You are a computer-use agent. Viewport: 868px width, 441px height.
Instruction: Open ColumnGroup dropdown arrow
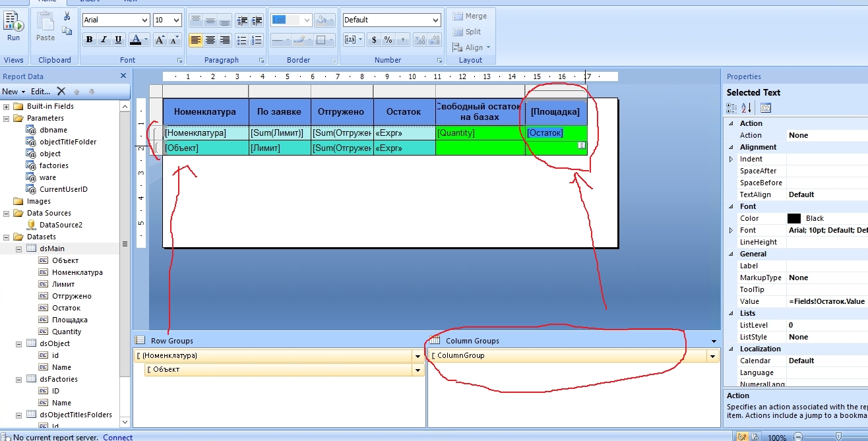coord(712,355)
